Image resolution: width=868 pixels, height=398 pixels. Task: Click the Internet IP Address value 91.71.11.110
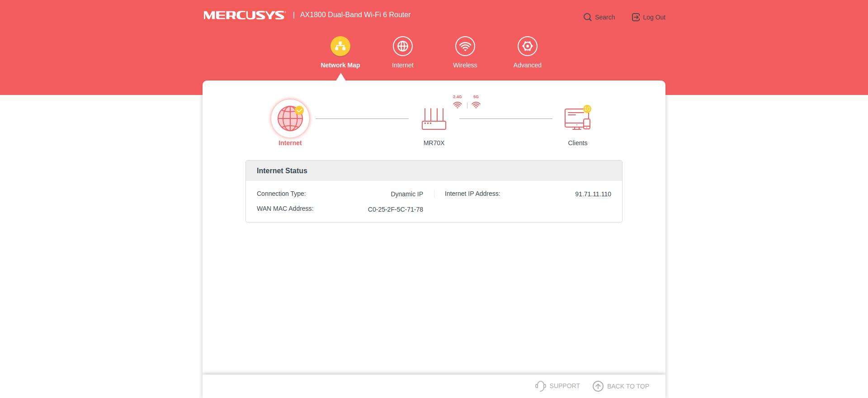[593, 194]
